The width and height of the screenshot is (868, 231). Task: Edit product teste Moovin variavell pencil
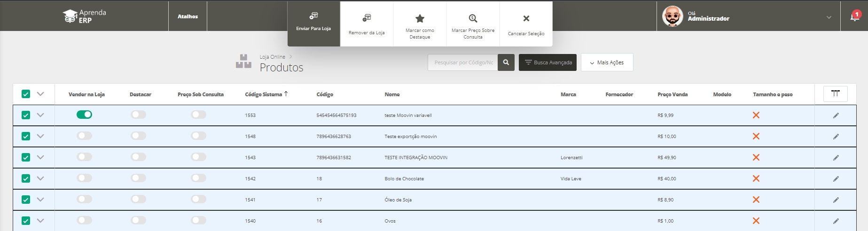[836, 115]
